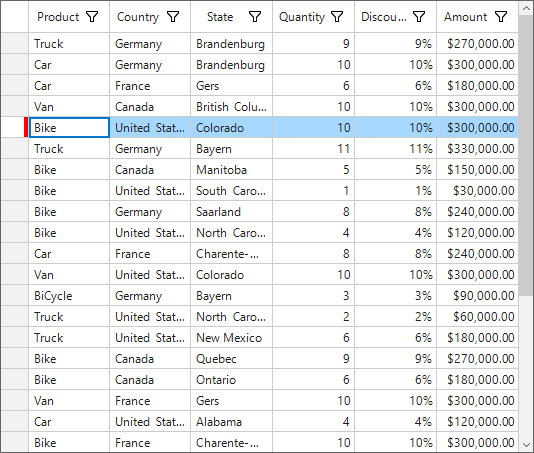Click the scroll up arrow of vertical scrollbar
This screenshot has width=534, height=453.
point(526,9)
